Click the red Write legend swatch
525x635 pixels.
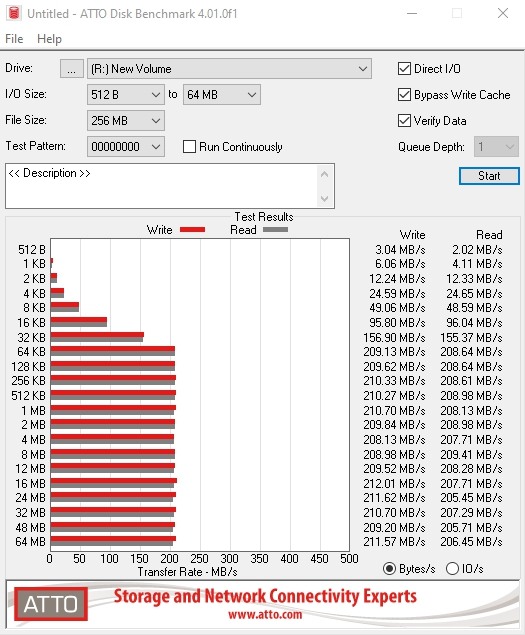click(x=192, y=230)
